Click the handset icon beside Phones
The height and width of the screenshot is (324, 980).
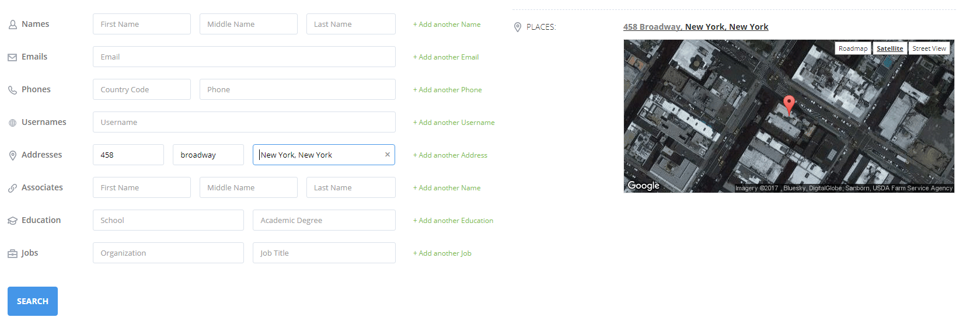click(x=12, y=90)
